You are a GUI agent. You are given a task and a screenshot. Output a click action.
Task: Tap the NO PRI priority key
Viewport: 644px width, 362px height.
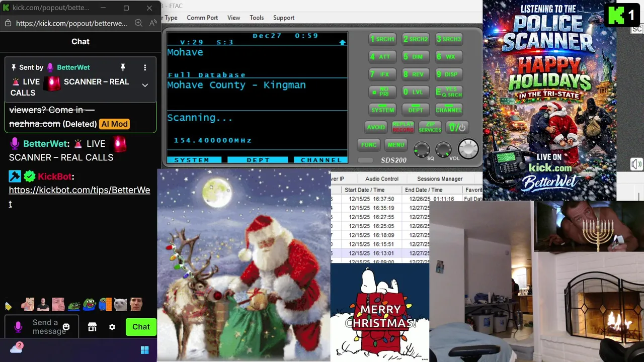(382, 93)
